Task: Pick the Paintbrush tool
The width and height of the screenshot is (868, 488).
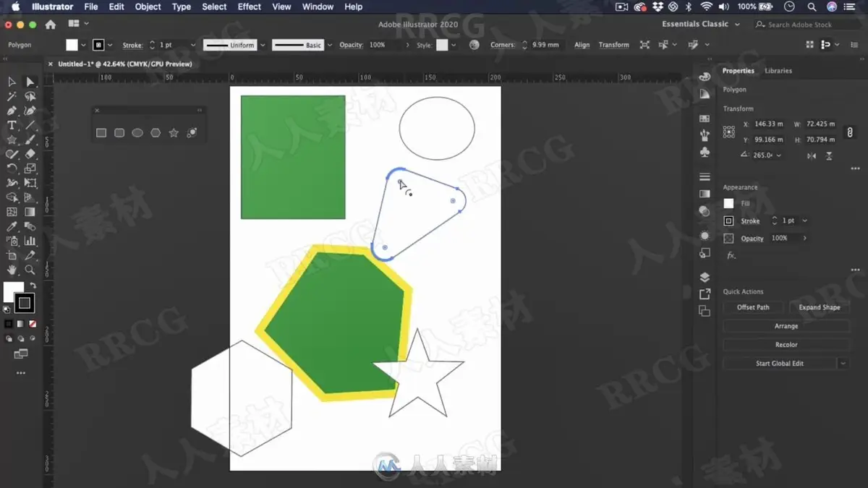Action: (x=30, y=140)
